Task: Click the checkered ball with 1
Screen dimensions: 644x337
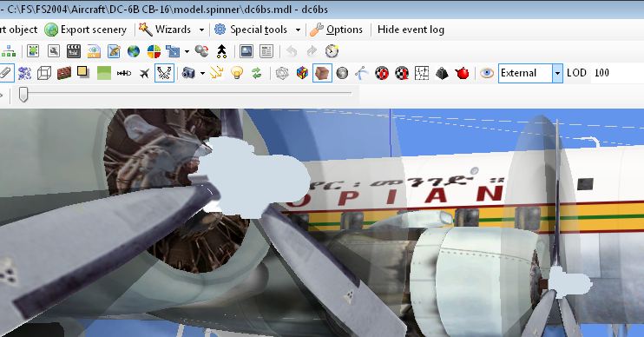Action: [x=402, y=73]
